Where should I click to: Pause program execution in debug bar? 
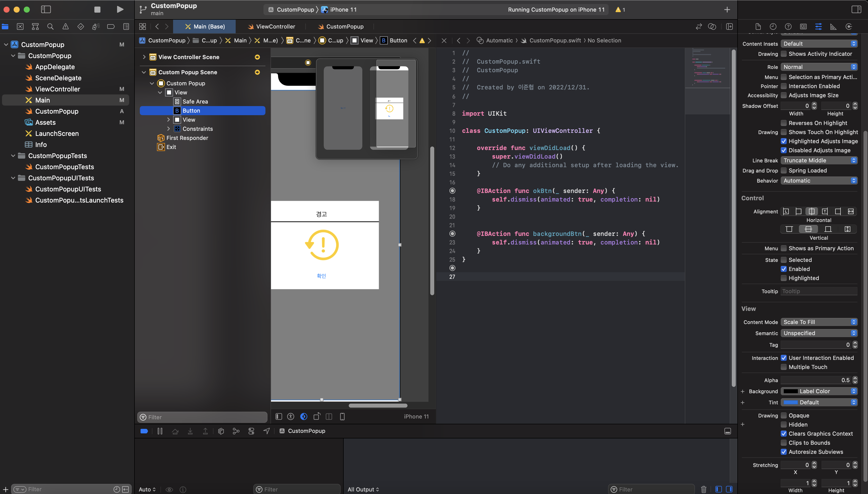160,431
